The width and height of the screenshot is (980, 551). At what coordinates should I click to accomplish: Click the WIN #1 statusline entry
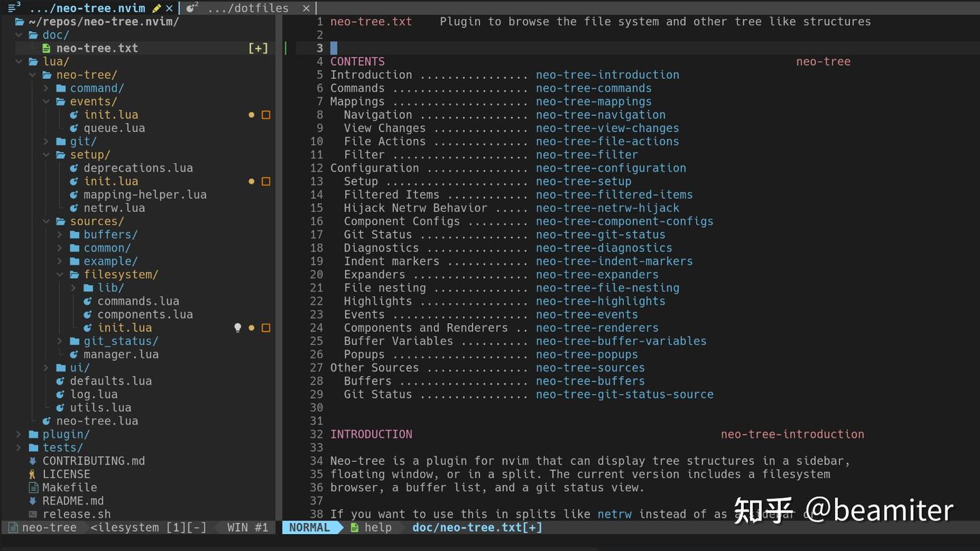pos(248,528)
